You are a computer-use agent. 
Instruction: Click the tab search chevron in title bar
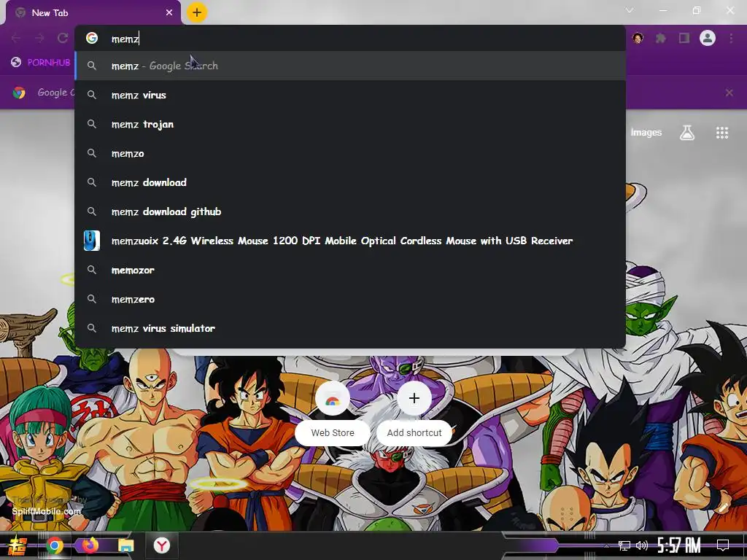630,10
